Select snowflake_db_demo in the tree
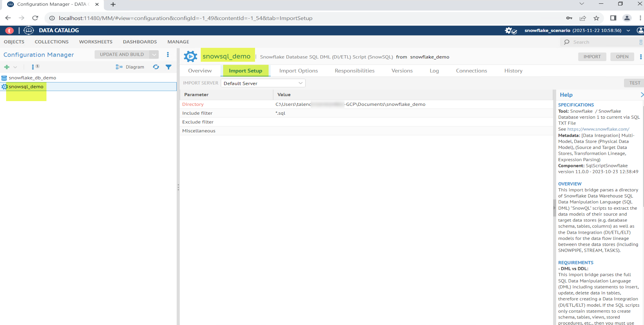 pos(32,78)
